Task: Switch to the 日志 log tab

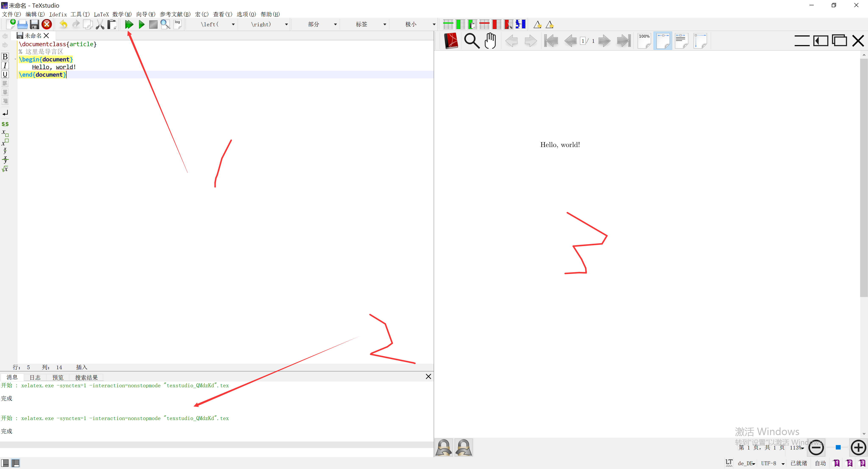Action: [35, 377]
